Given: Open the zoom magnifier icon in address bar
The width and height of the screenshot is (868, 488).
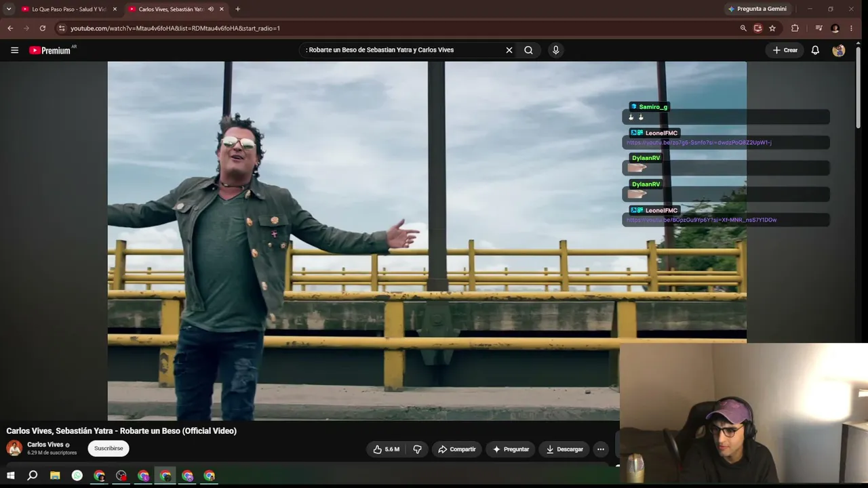Looking at the screenshot, I should tap(743, 28).
